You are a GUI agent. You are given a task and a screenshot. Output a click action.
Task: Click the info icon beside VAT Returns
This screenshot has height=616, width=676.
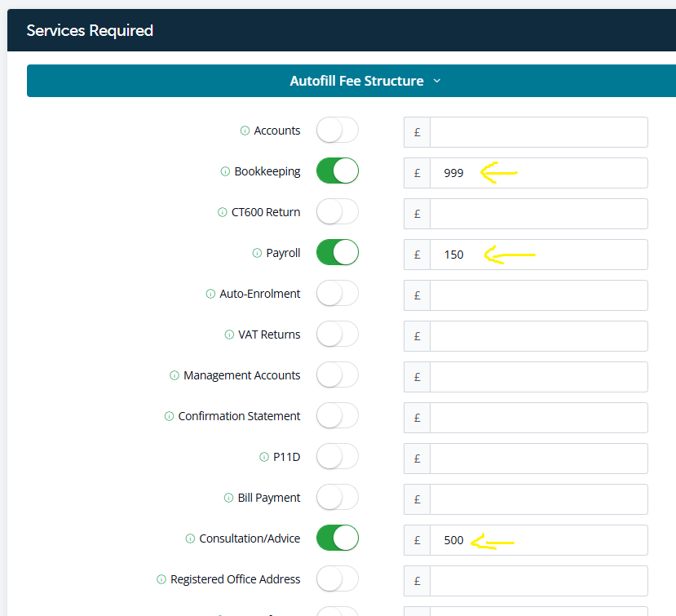coord(229,335)
